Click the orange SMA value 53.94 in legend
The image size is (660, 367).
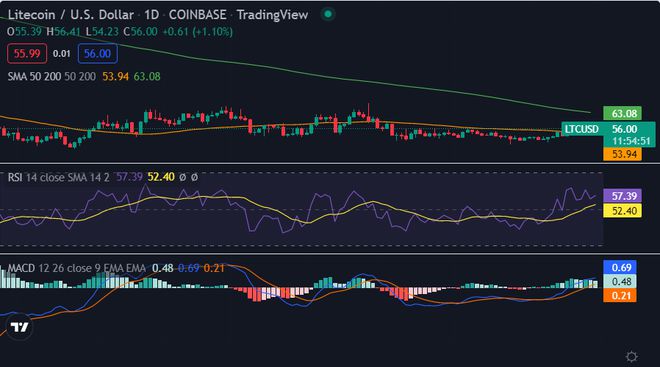click(115, 77)
